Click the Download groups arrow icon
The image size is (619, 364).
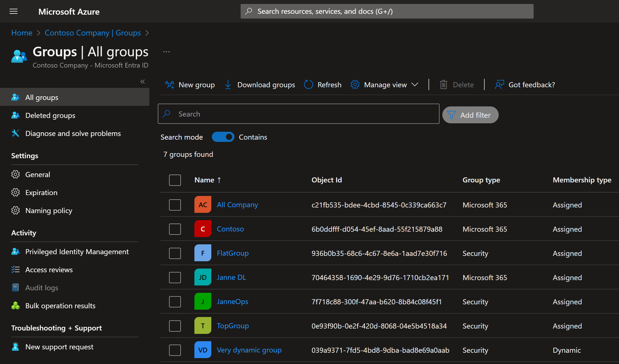coord(228,84)
